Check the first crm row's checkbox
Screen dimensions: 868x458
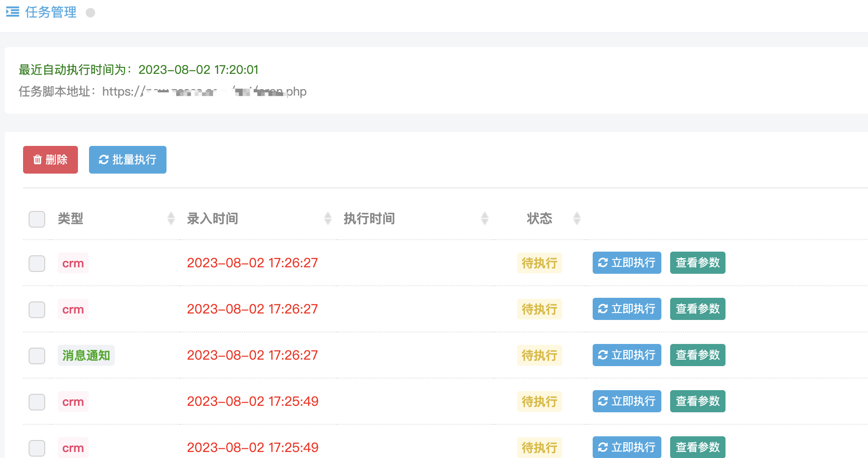pyautogui.click(x=37, y=263)
